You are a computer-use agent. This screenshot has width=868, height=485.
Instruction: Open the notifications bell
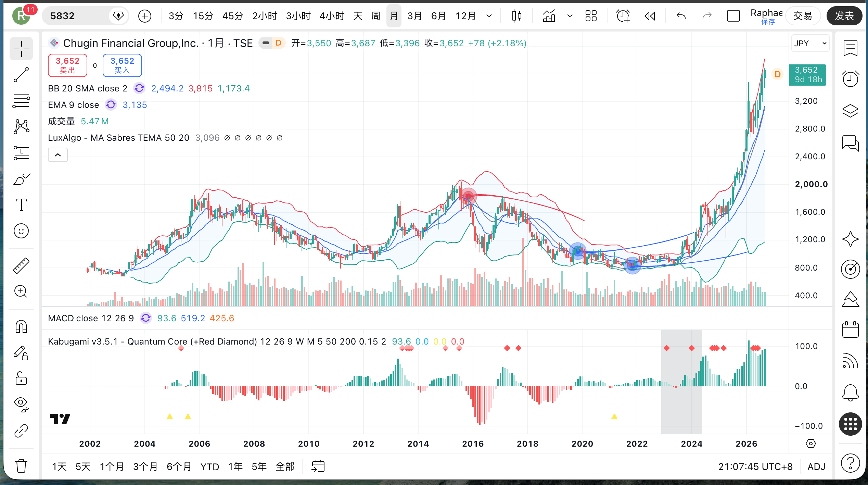pyautogui.click(x=850, y=392)
